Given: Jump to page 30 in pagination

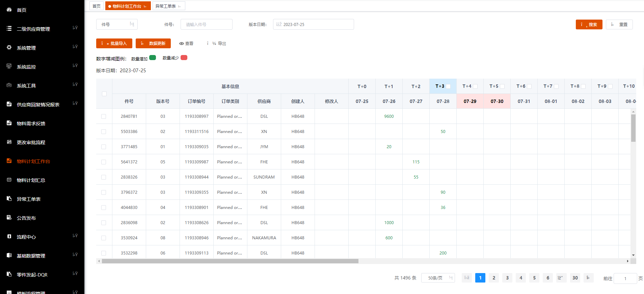Looking at the screenshot, I should coord(575,278).
